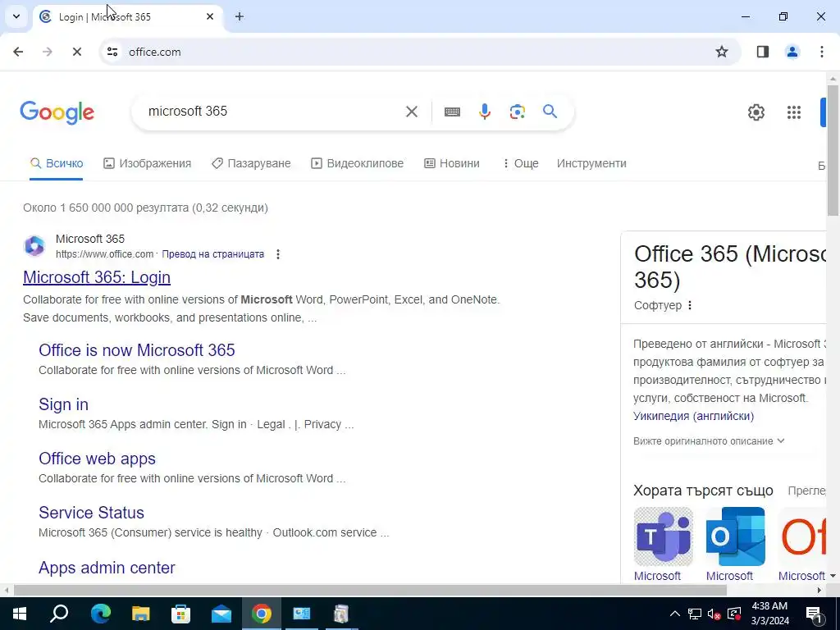Open site information icon in address bar
The height and width of the screenshot is (630, 840).
coord(112,52)
